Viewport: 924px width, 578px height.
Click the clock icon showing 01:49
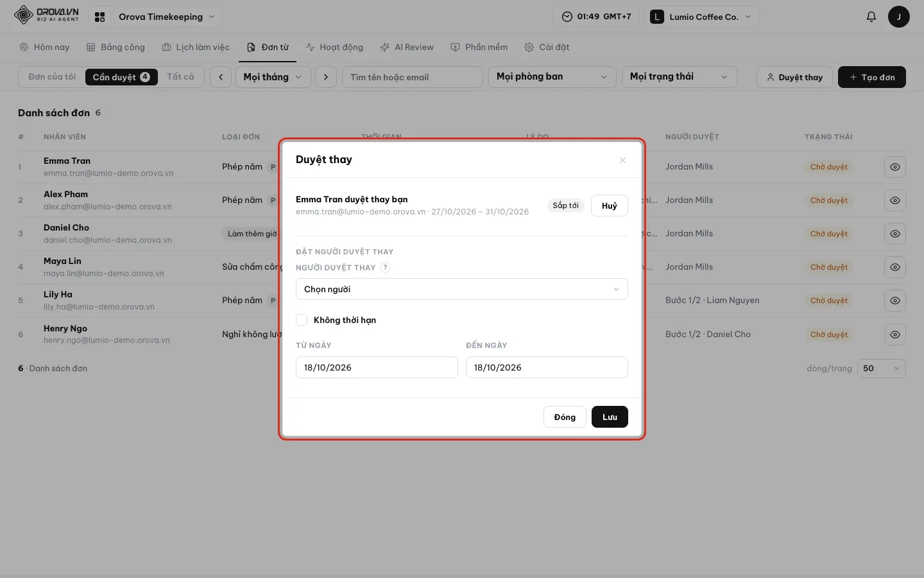click(x=567, y=17)
